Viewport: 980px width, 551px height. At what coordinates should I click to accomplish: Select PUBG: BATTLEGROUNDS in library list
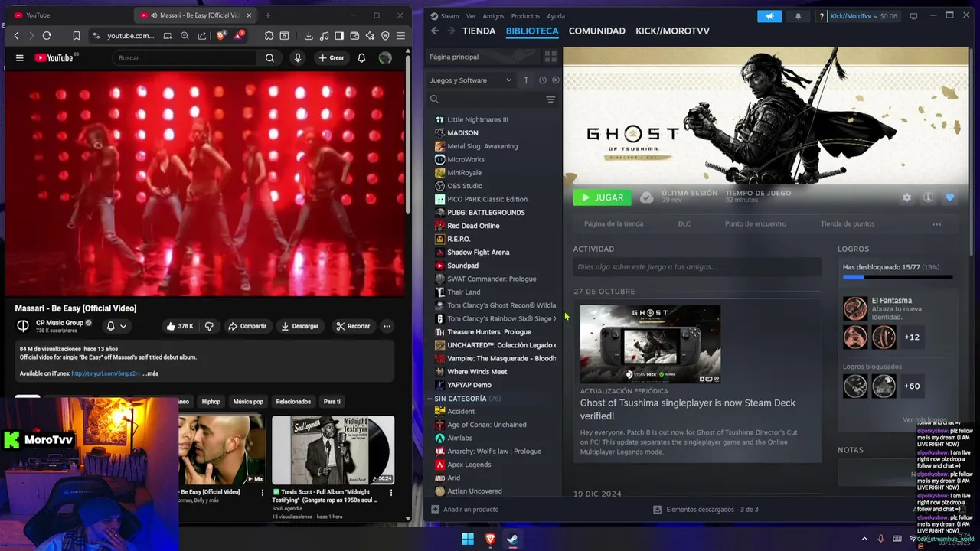click(485, 212)
